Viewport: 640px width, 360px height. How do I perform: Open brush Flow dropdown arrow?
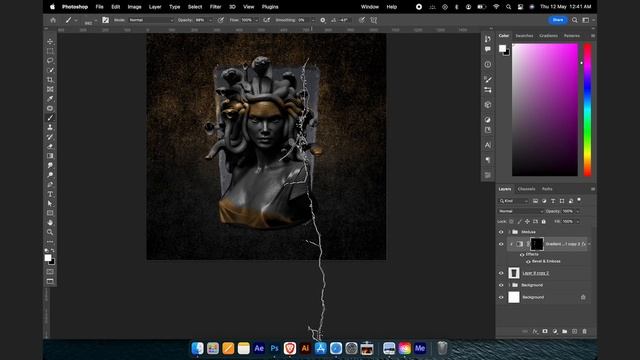coord(257,20)
